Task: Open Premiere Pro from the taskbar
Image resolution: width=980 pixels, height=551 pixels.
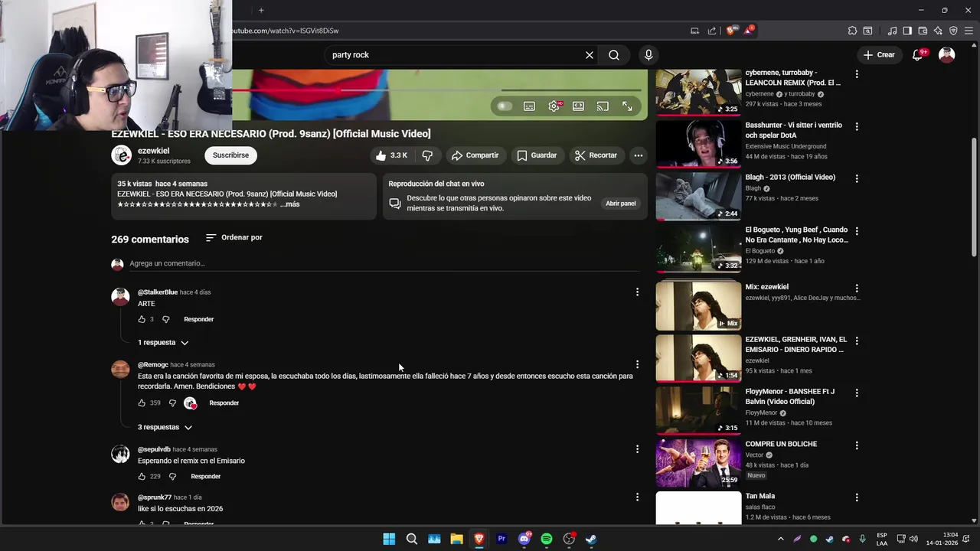Action: tap(501, 539)
